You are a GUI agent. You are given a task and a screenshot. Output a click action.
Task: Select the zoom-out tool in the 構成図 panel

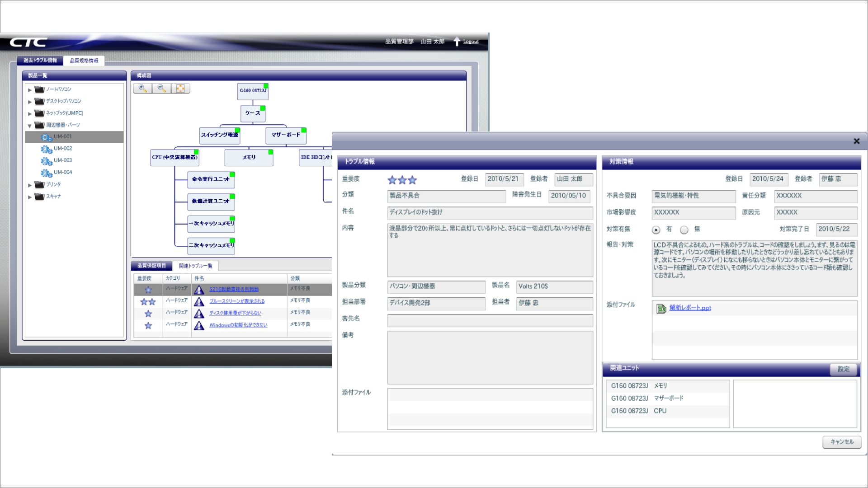click(162, 88)
